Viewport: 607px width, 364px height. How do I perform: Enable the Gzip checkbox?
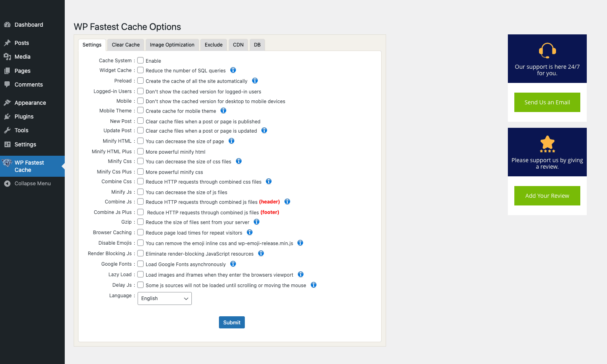pyautogui.click(x=140, y=222)
